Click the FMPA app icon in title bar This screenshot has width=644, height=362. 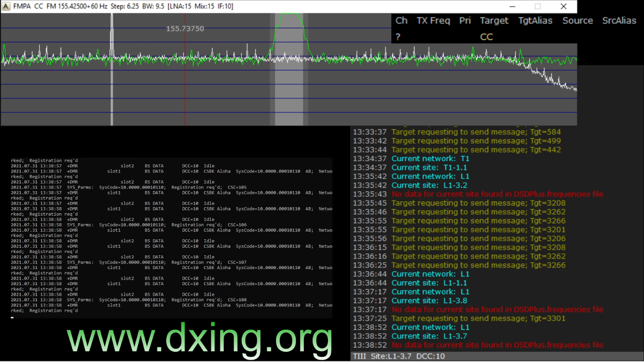(x=6, y=7)
